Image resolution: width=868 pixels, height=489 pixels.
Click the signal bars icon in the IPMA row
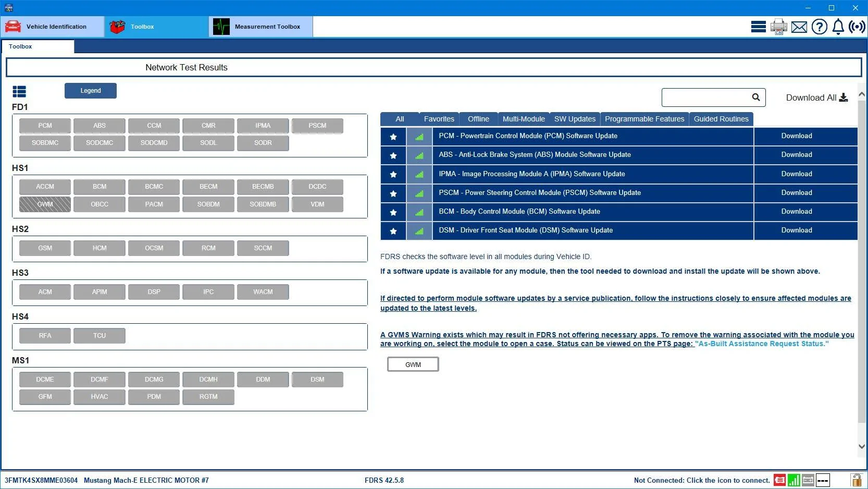pyautogui.click(x=419, y=174)
